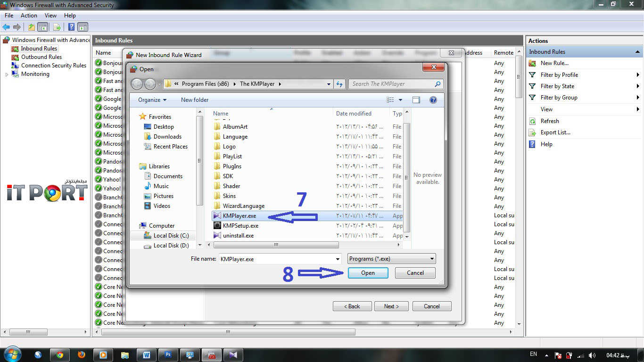644x362 pixels.
Task: Click the Date modified column header
Action: (354, 114)
